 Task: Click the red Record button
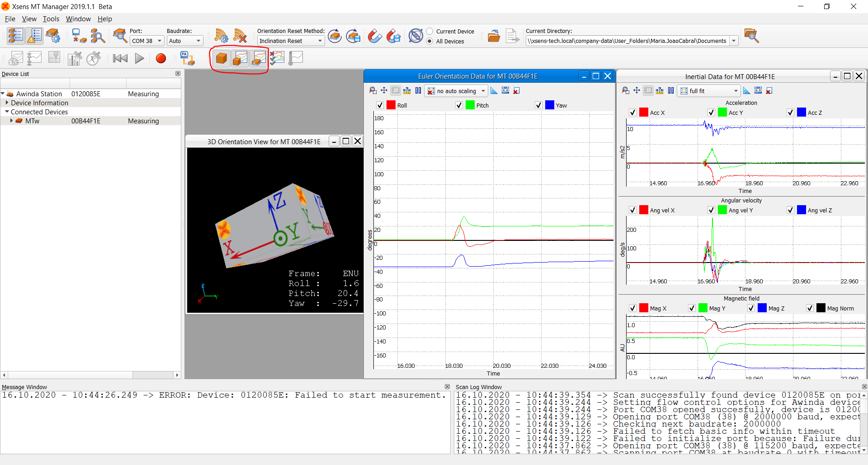click(160, 58)
